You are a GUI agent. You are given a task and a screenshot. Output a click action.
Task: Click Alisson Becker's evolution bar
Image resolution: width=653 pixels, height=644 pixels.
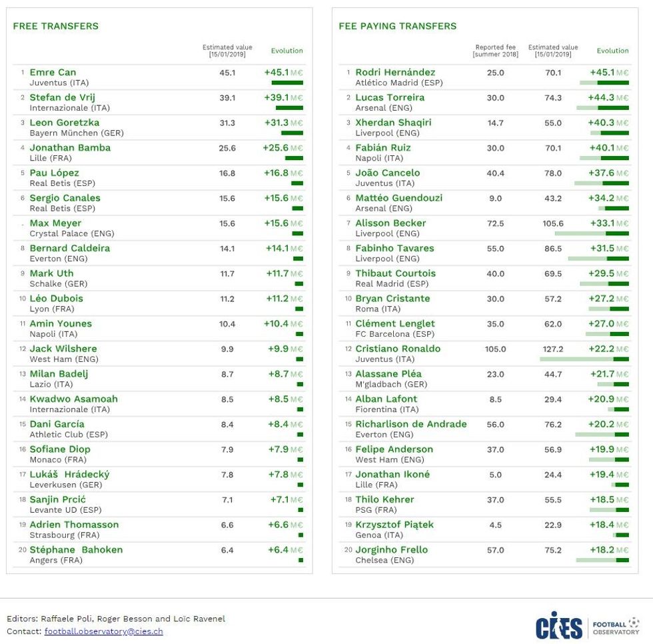(x=591, y=233)
